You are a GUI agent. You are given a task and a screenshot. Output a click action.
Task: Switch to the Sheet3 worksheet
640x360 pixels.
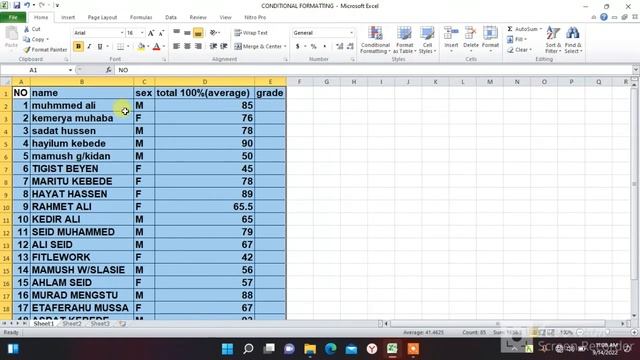(100, 324)
